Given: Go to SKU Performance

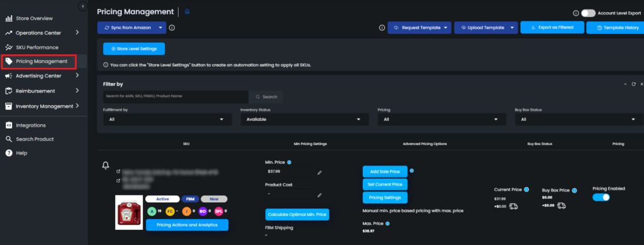Looking at the screenshot, I should [37, 47].
